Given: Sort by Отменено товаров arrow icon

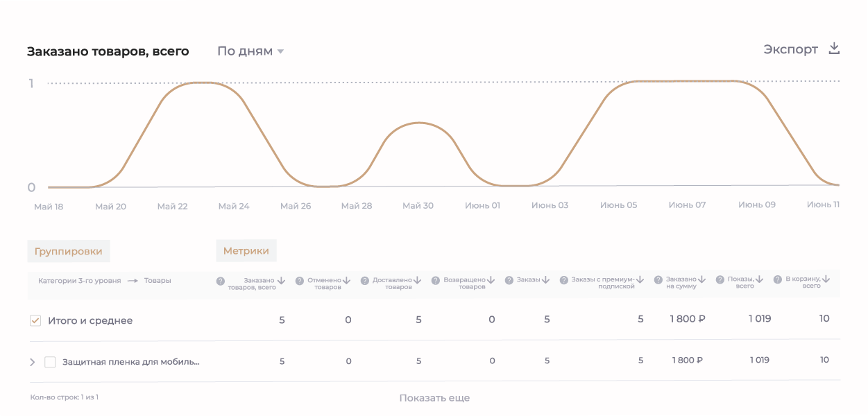Looking at the screenshot, I should (x=346, y=281).
